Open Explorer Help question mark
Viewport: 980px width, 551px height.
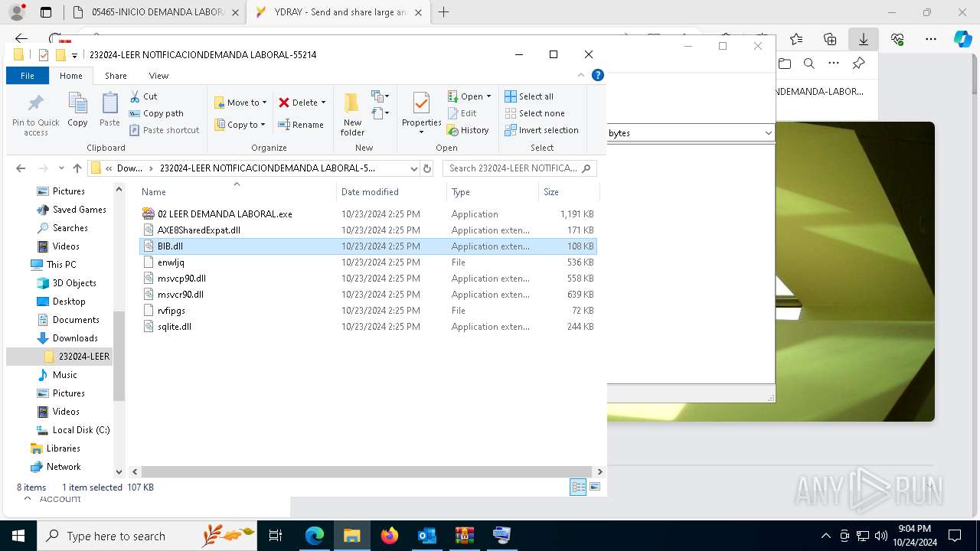pyautogui.click(x=598, y=75)
